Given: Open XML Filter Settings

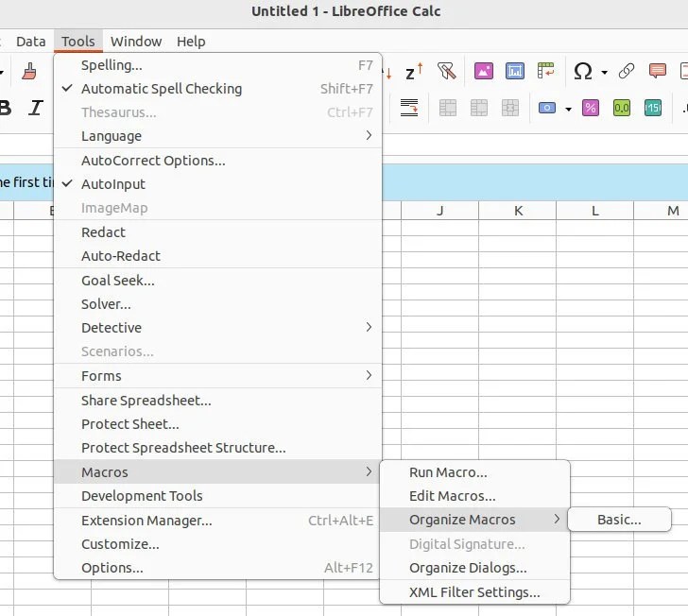Looking at the screenshot, I should (474, 592).
